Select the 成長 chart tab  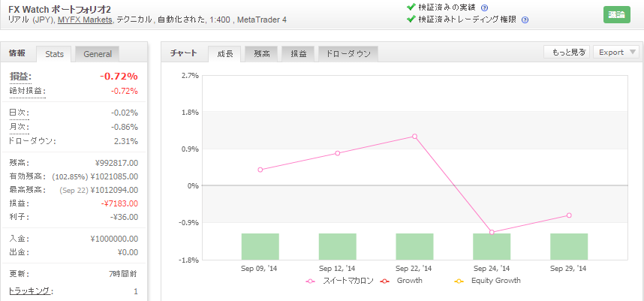pyautogui.click(x=224, y=54)
